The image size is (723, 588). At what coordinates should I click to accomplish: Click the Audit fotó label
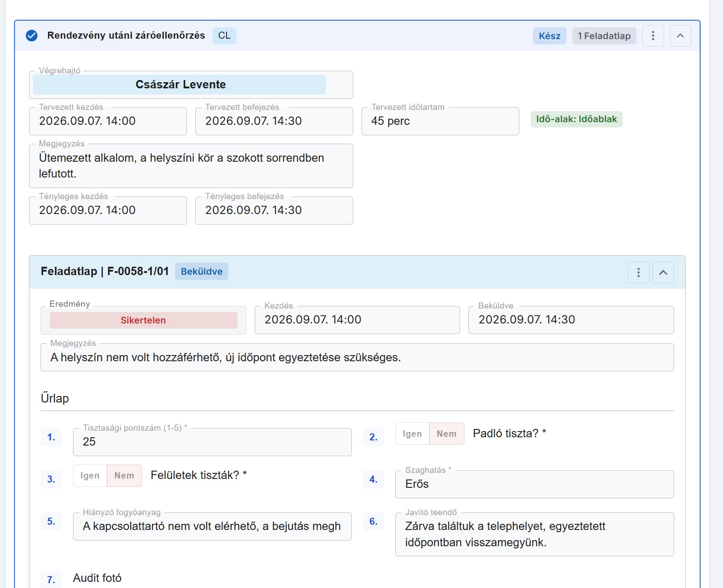tap(97, 578)
